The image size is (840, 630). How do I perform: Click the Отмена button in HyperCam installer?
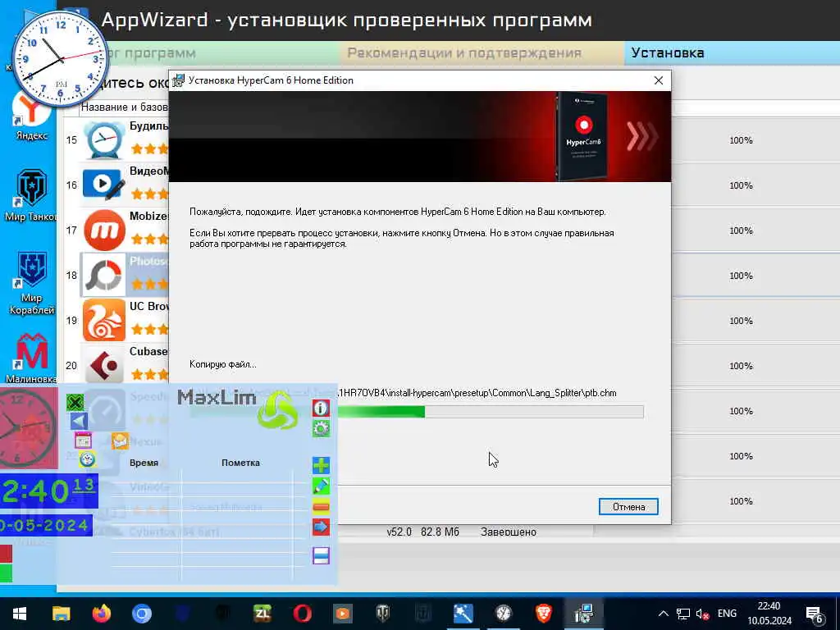pos(628,507)
